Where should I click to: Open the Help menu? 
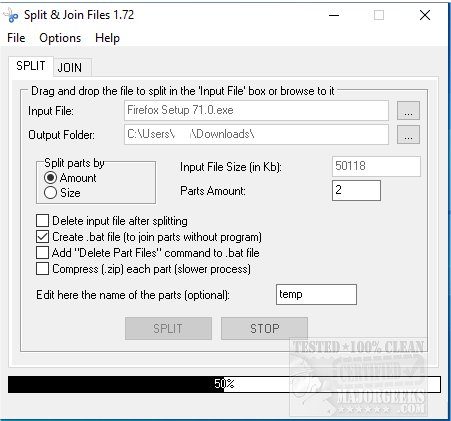[x=107, y=38]
